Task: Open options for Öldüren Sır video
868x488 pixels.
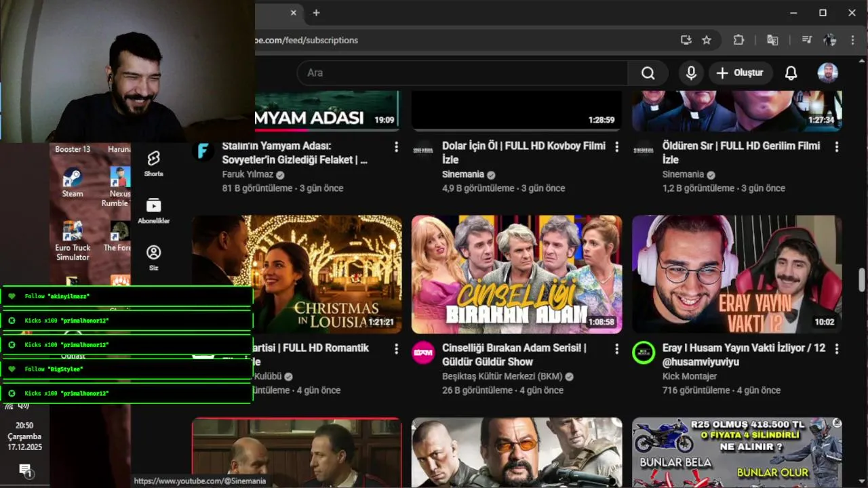Action: pyautogui.click(x=837, y=146)
